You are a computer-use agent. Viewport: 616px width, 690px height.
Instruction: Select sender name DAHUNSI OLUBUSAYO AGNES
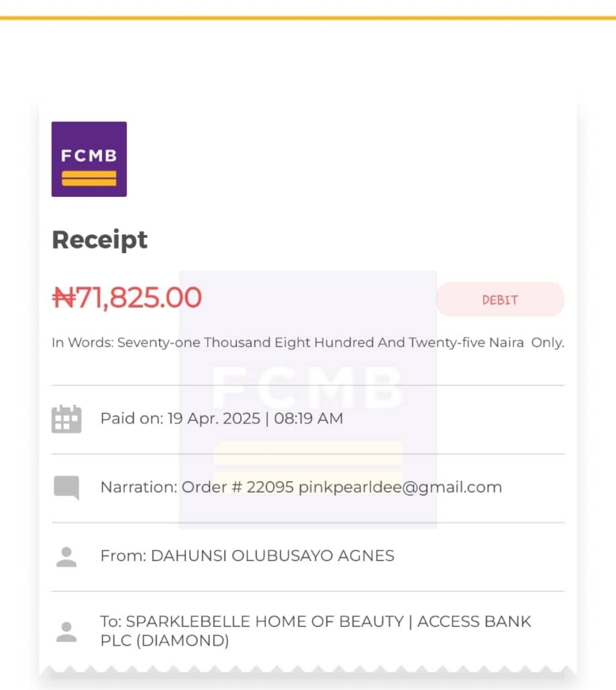(272, 556)
